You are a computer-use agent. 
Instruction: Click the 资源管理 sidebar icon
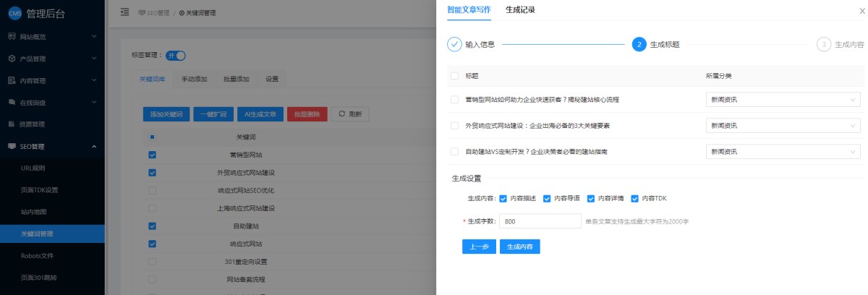tap(12, 124)
